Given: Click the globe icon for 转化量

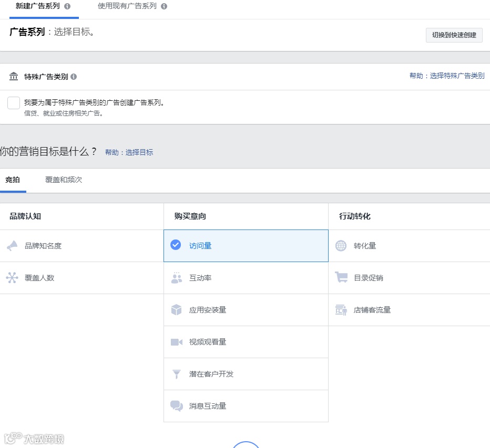Looking at the screenshot, I should click(341, 246).
